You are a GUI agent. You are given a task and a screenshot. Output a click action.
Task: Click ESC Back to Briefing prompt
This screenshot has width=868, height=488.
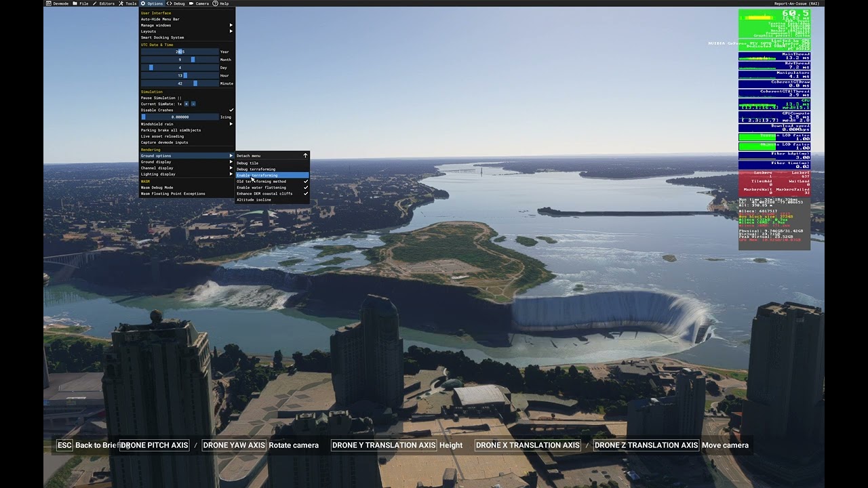tap(92, 445)
